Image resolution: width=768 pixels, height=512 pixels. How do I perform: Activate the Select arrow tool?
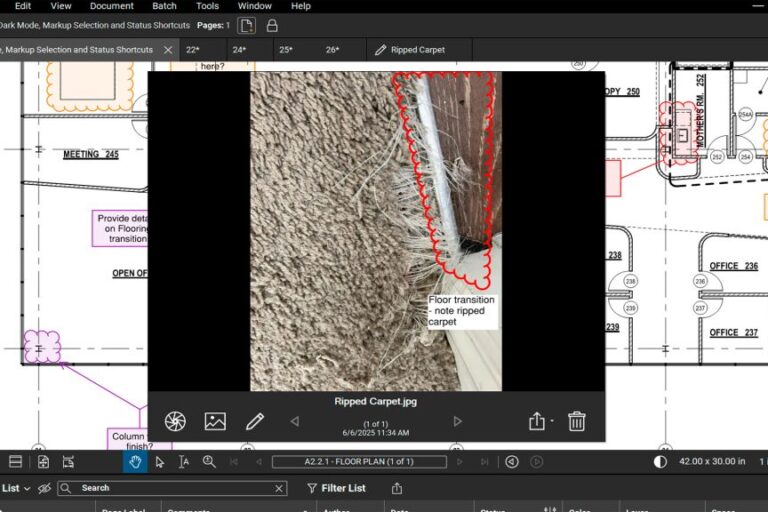(160, 461)
